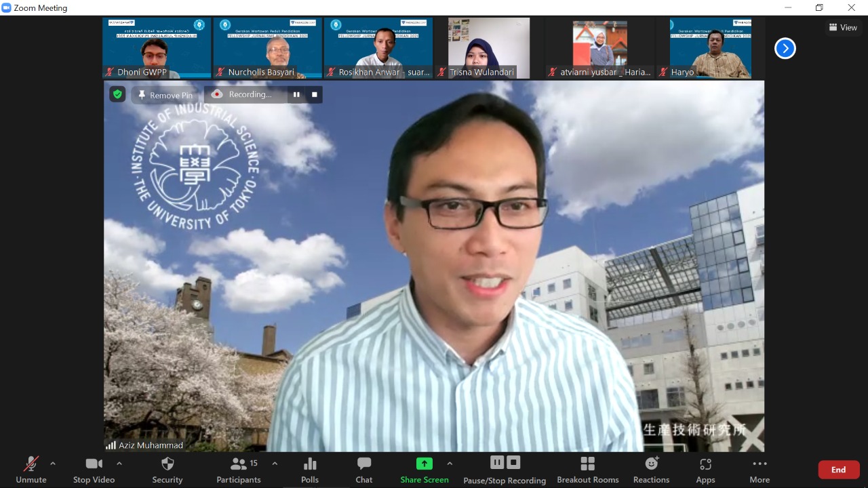
Task: Expand share options arrow beside Share Screen
Action: [x=450, y=464]
